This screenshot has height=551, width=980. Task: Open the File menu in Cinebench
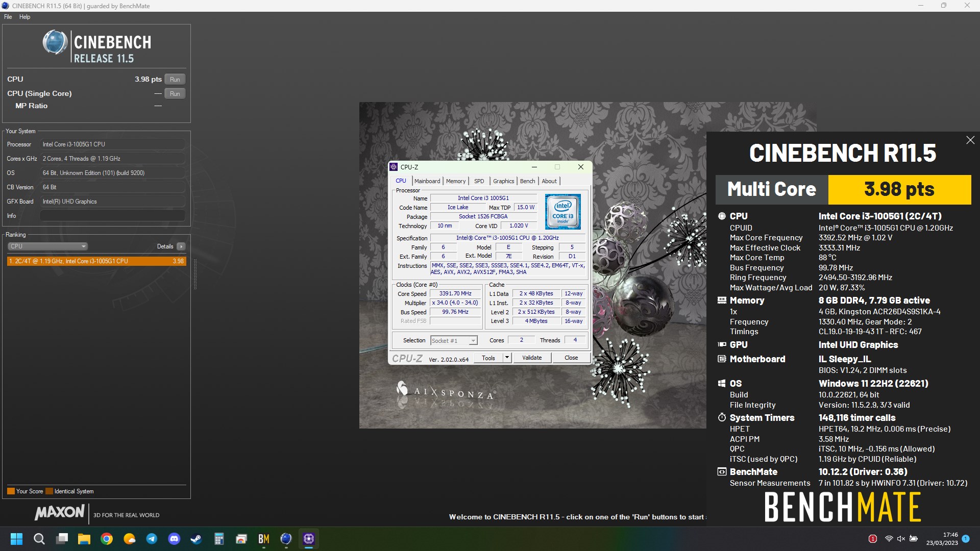(8, 17)
